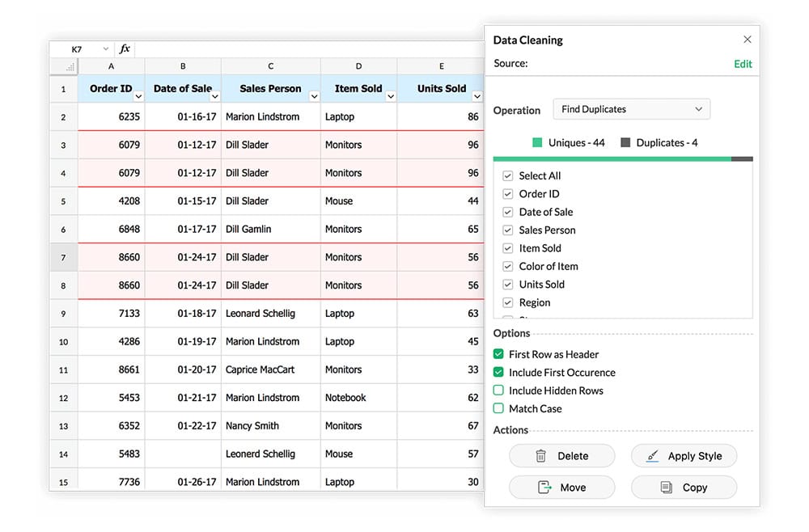Click the Caprice MacCart cell
Image resolution: width=809 pixels, height=532 pixels.
click(x=271, y=369)
